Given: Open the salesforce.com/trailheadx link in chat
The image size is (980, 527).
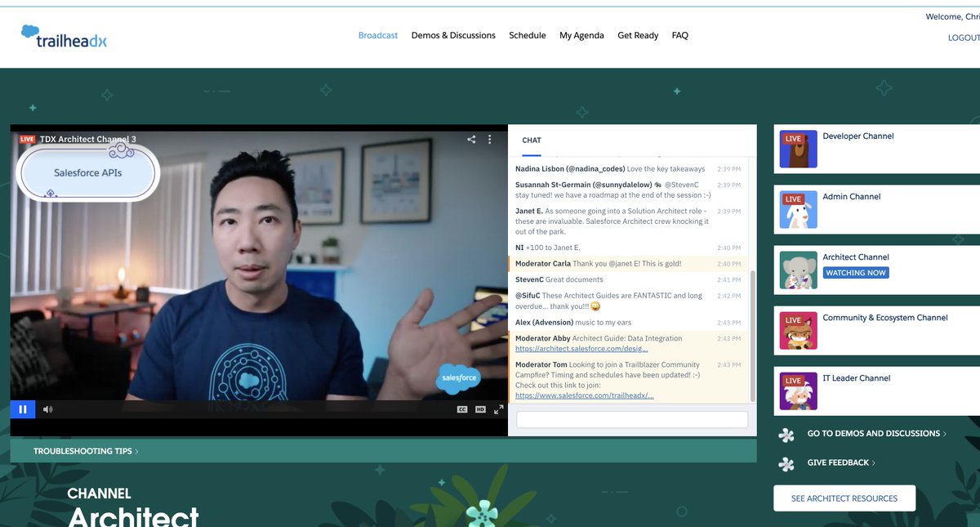Looking at the screenshot, I should [585, 395].
